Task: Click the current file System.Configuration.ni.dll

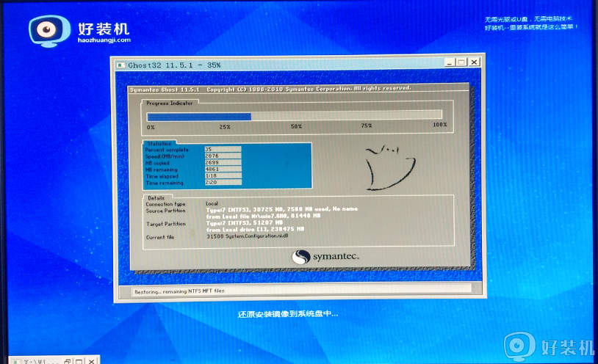Action: pos(247,236)
